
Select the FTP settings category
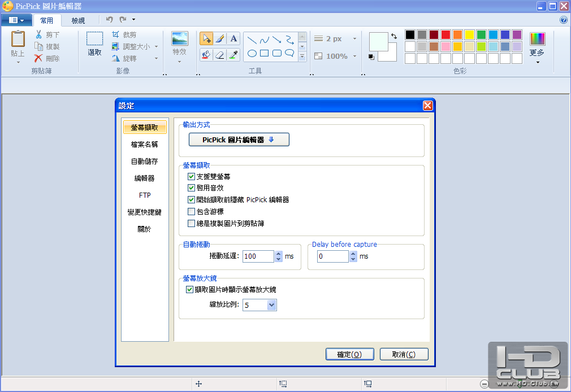click(x=145, y=195)
